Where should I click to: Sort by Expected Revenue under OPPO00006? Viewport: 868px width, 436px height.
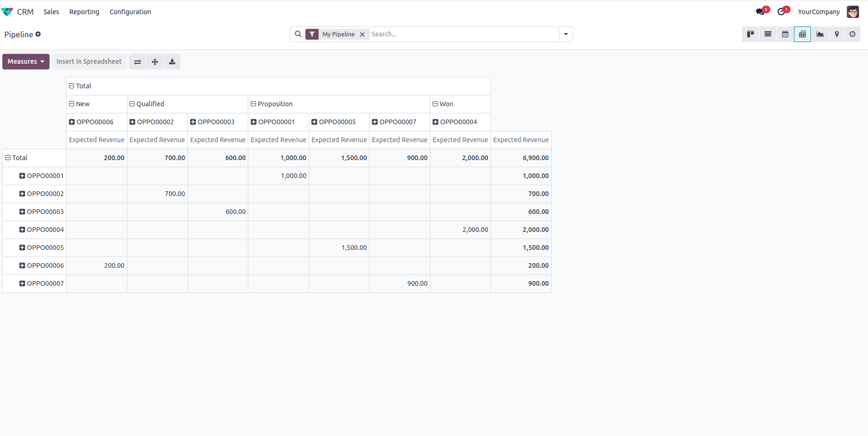click(x=97, y=140)
